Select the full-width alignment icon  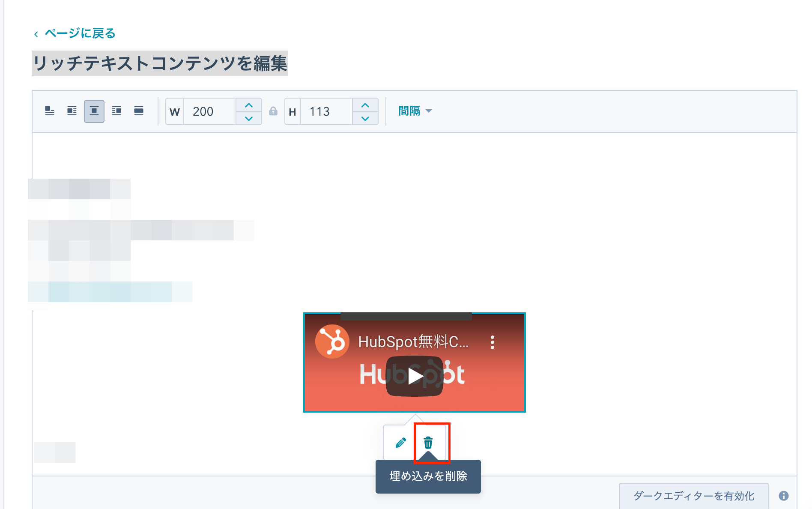pyautogui.click(x=139, y=111)
